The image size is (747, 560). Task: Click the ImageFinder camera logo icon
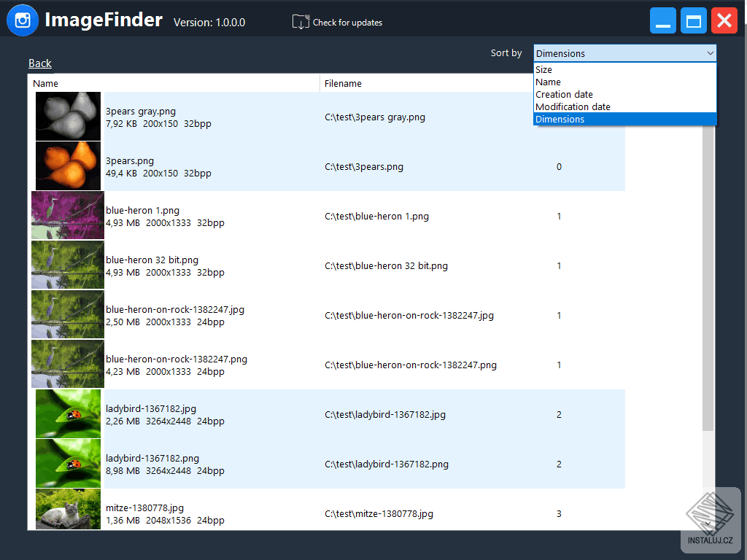pyautogui.click(x=23, y=20)
